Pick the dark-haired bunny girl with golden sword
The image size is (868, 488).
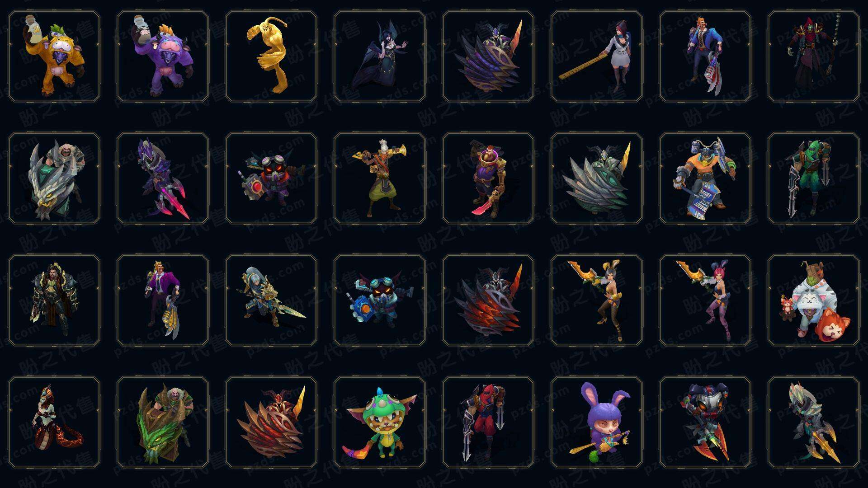[x=597, y=300]
